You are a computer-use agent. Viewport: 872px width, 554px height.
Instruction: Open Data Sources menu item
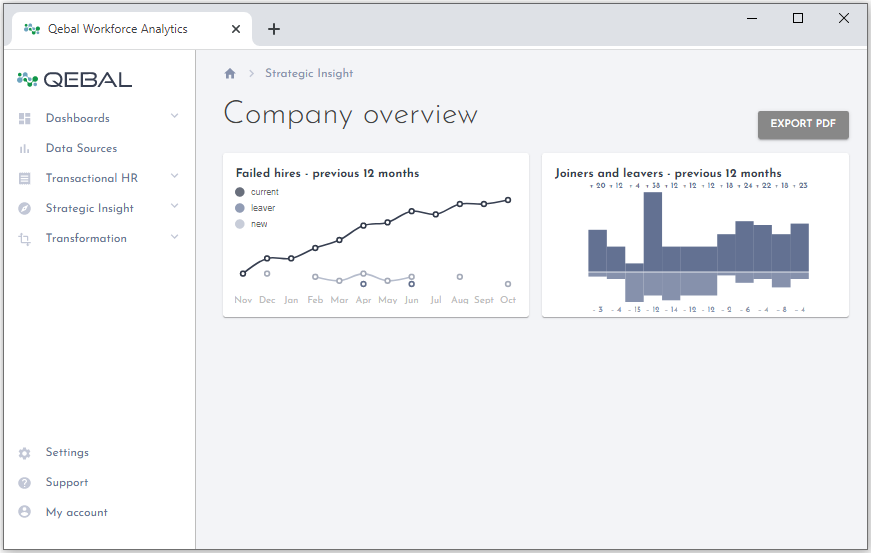pos(81,149)
